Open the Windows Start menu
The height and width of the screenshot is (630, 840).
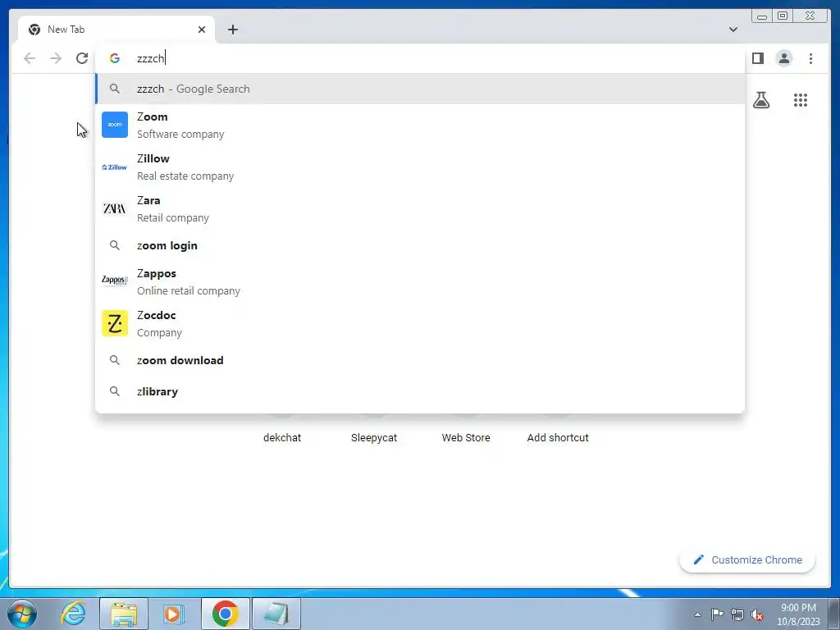point(22,614)
